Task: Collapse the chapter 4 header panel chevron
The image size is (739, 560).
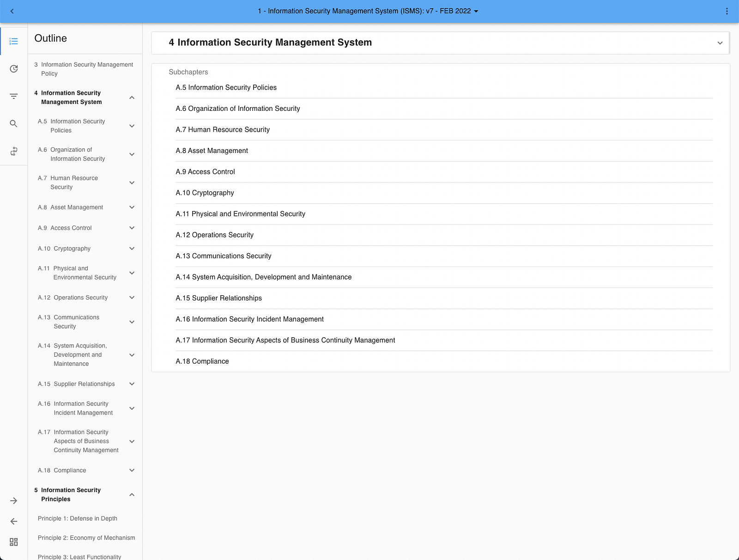Action: coord(720,43)
